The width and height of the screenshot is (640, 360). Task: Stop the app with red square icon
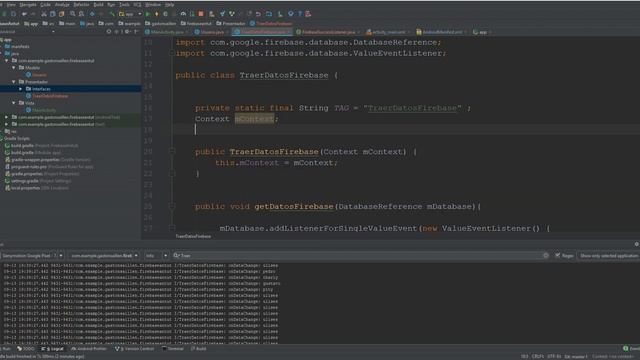201,14
